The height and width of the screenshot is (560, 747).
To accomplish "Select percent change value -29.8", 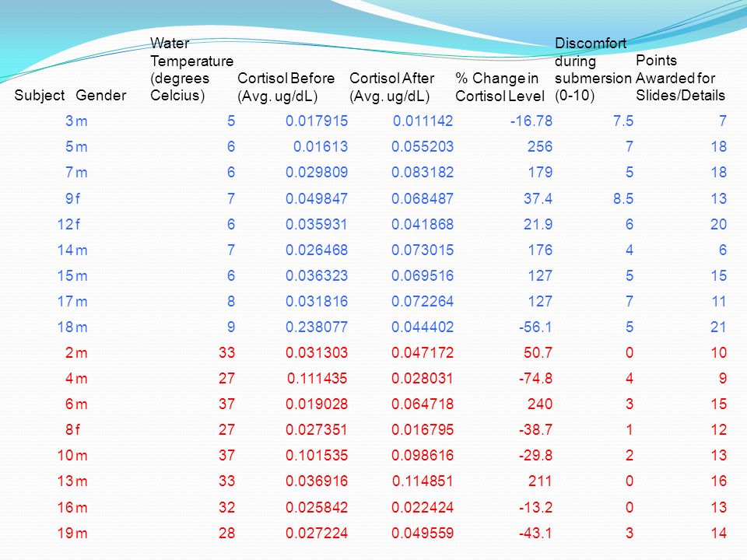I will pyautogui.click(x=535, y=456).
